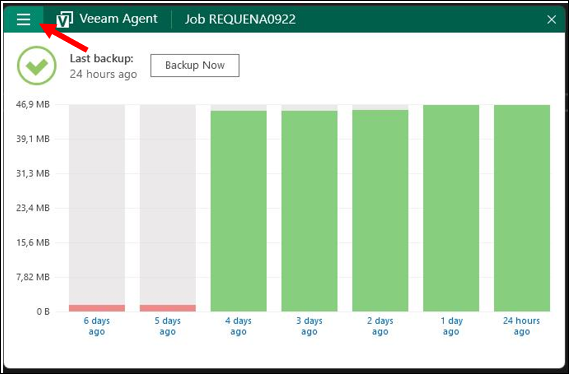
Task: Open the 24 hours ago link
Action: pos(521,326)
